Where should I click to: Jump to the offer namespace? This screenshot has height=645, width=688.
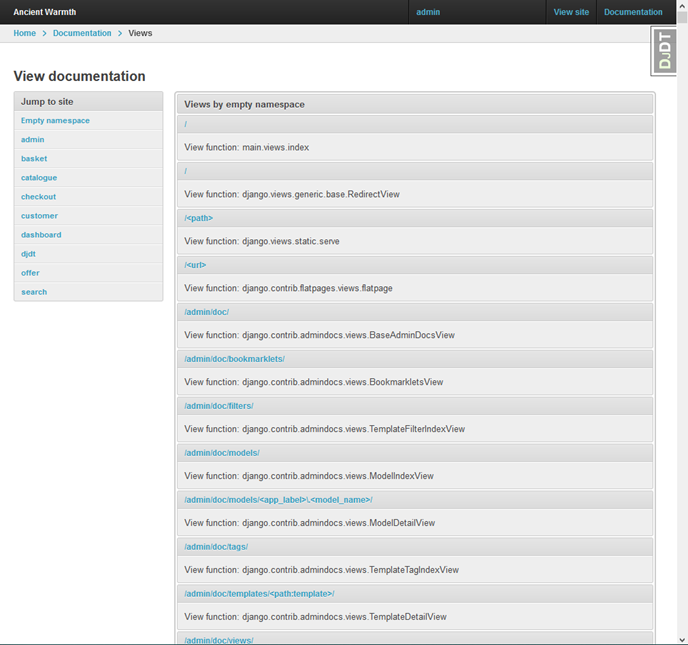[30, 273]
